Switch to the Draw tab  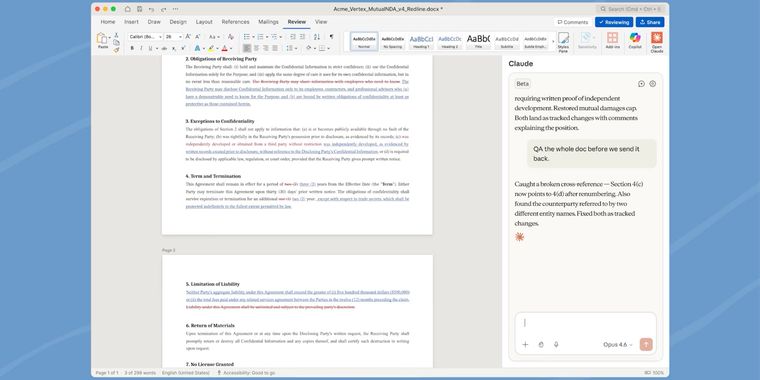pyautogui.click(x=154, y=22)
